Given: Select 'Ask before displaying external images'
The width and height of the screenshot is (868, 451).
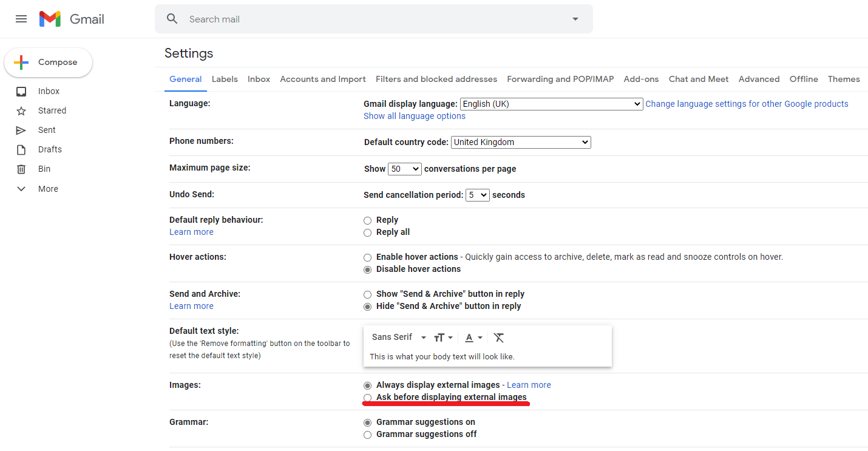Looking at the screenshot, I should [x=367, y=398].
